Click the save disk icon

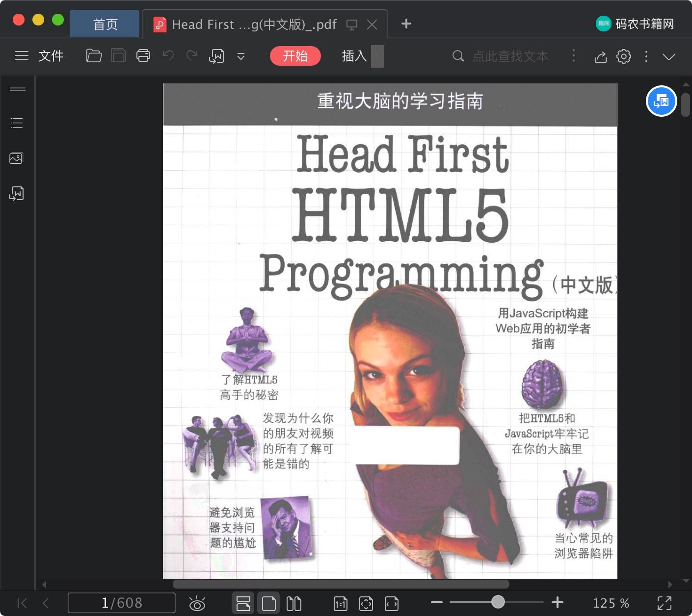[118, 56]
